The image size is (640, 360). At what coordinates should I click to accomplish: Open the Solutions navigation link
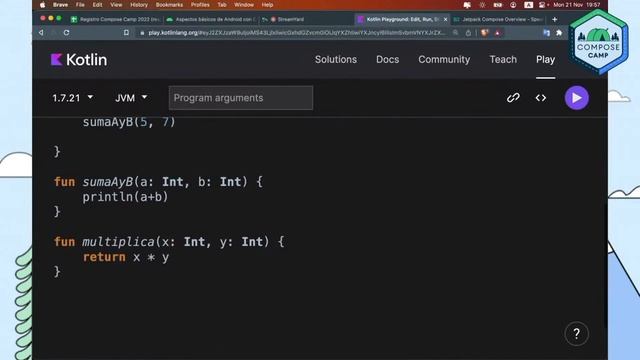coord(336,60)
